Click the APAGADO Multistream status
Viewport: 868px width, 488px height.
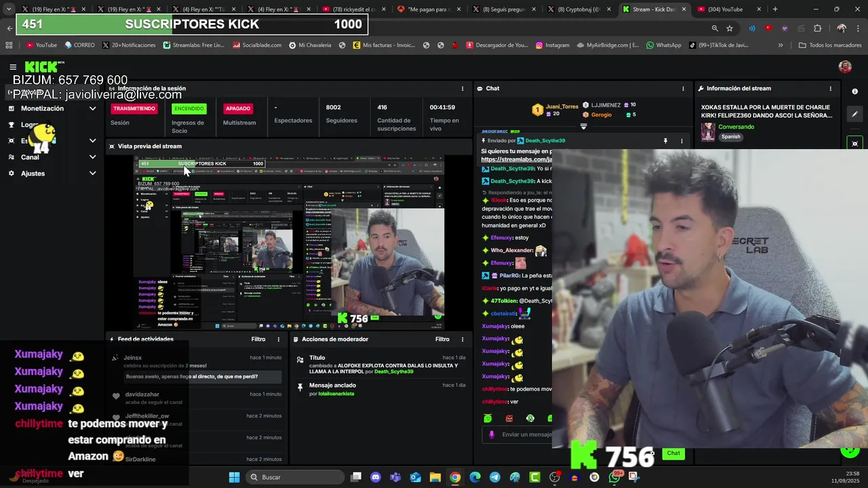pyautogui.click(x=238, y=108)
